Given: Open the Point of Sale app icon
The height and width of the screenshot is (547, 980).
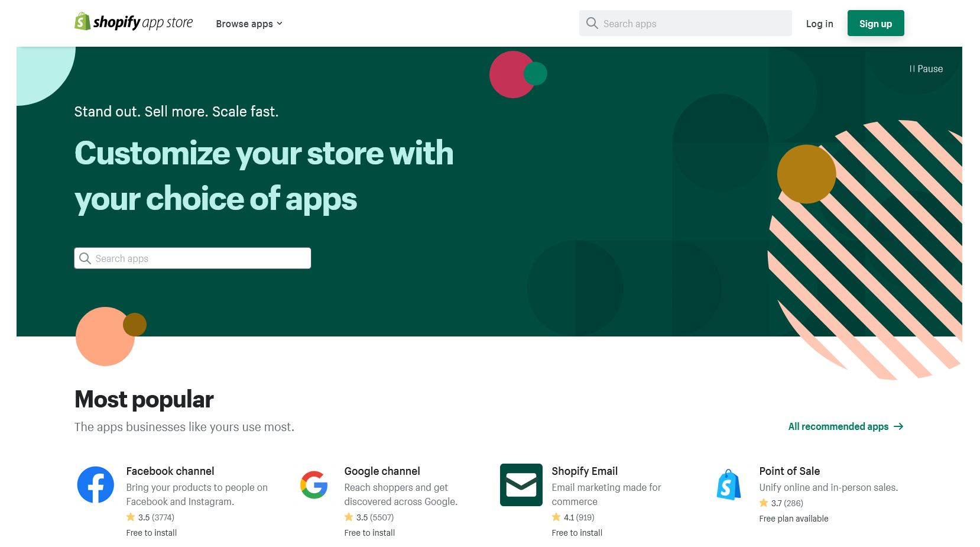Looking at the screenshot, I should click(728, 485).
